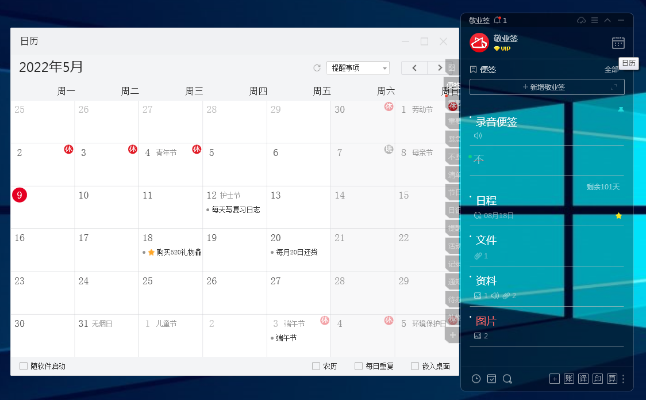Enable the 随软件启动 checkbox
The height and width of the screenshot is (400, 646).
tap(23, 366)
